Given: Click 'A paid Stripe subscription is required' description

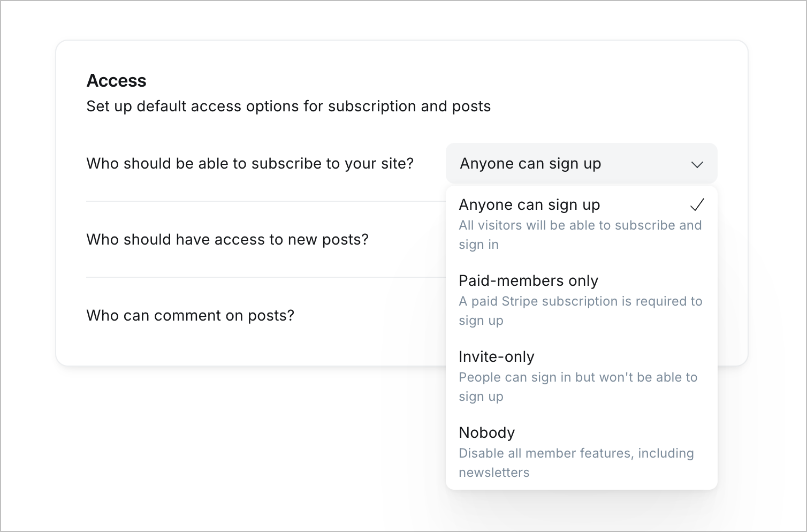Looking at the screenshot, I should pyautogui.click(x=580, y=301).
